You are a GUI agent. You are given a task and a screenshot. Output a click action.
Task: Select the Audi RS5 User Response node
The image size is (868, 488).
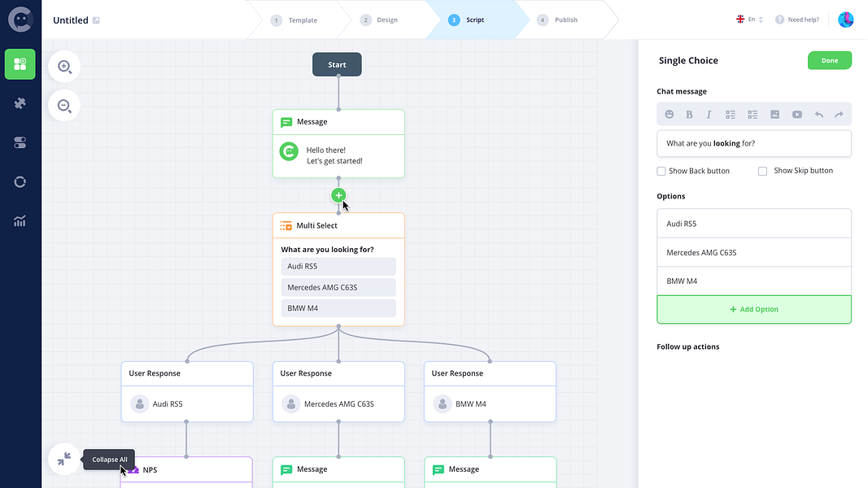[187, 392]
